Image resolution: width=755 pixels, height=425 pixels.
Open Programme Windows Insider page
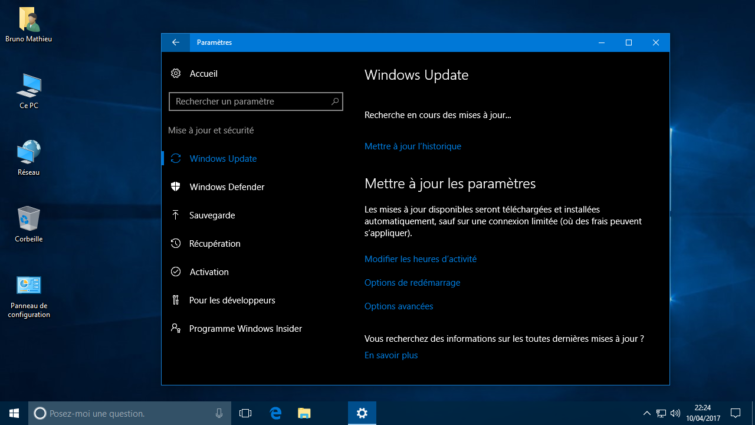[246, 329]
